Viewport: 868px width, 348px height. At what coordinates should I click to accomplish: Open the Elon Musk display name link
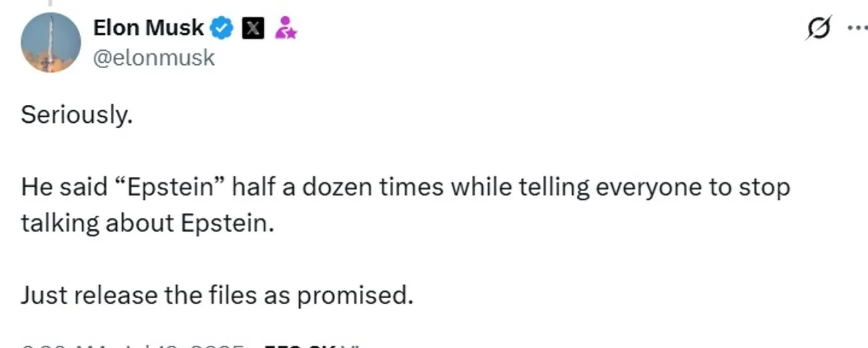[x=148, y=27]
